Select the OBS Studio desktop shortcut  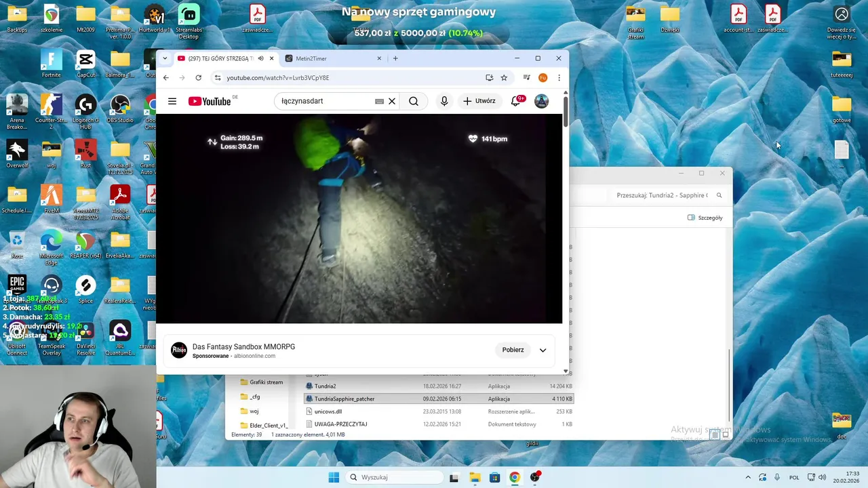click(120, 109)
